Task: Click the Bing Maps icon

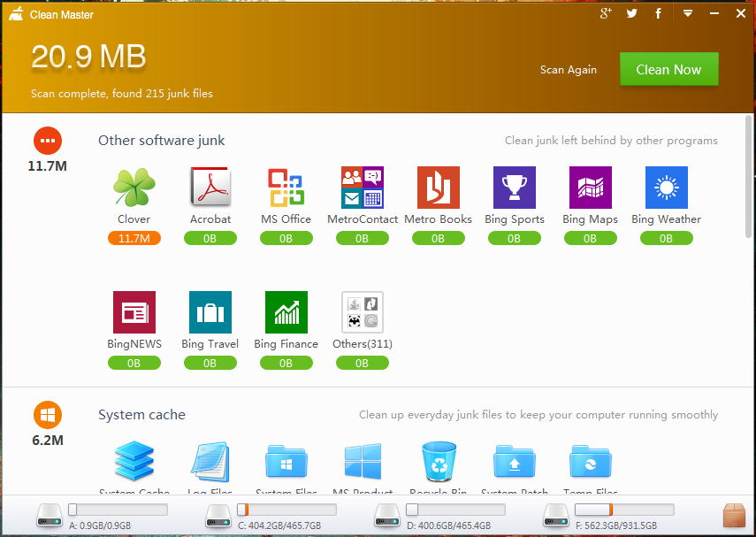Action: pyautogui.click(x=590, y=188)
